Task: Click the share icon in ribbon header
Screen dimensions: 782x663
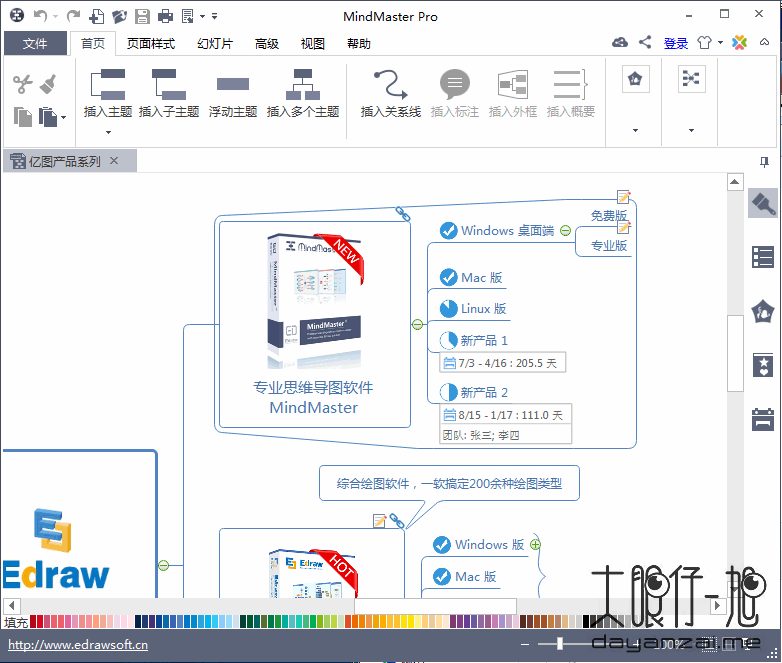Action: pyautogui.click(x=645, y=42)
